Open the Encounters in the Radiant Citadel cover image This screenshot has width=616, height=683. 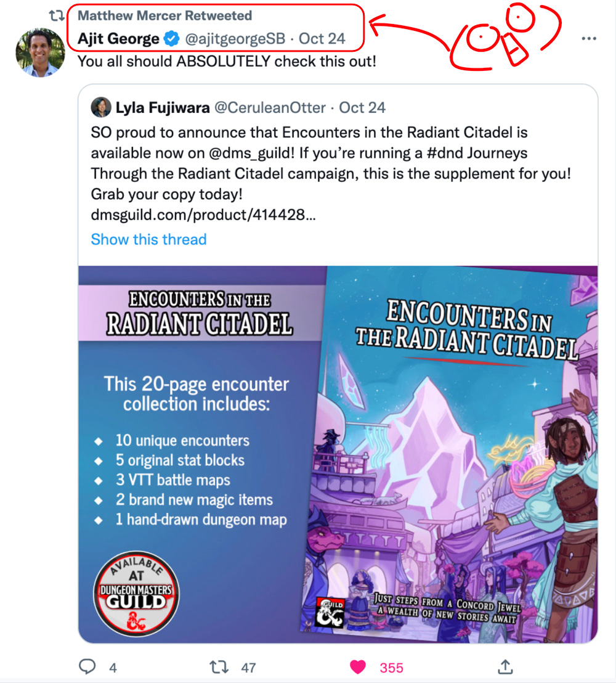tap(448, 454)
